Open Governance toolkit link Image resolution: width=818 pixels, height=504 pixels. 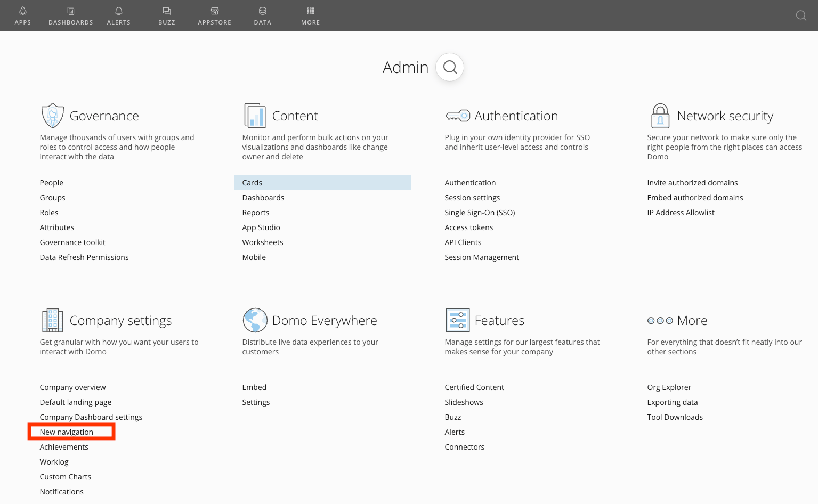point(72,242)
